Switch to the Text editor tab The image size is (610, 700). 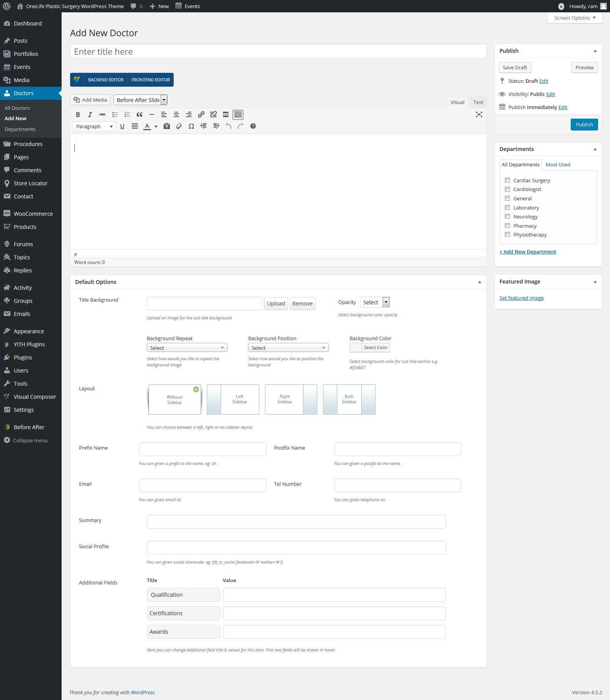(478, 102)
